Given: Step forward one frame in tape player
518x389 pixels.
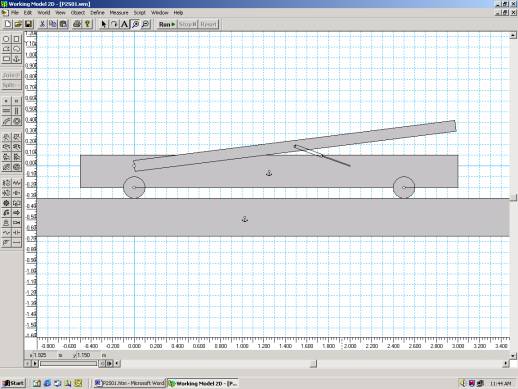Looking at the screenshot, I should click(x=110, y=363).
